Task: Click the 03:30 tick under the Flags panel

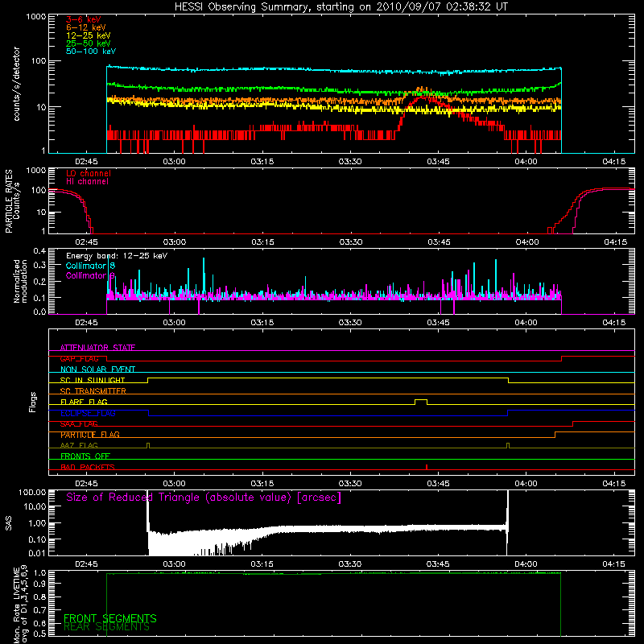Action: pos(350,484)
